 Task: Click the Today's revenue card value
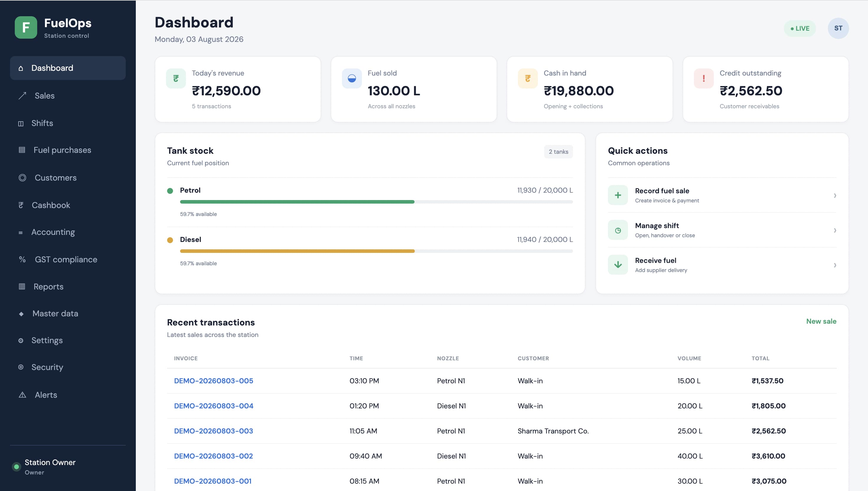tap(226, 91)
